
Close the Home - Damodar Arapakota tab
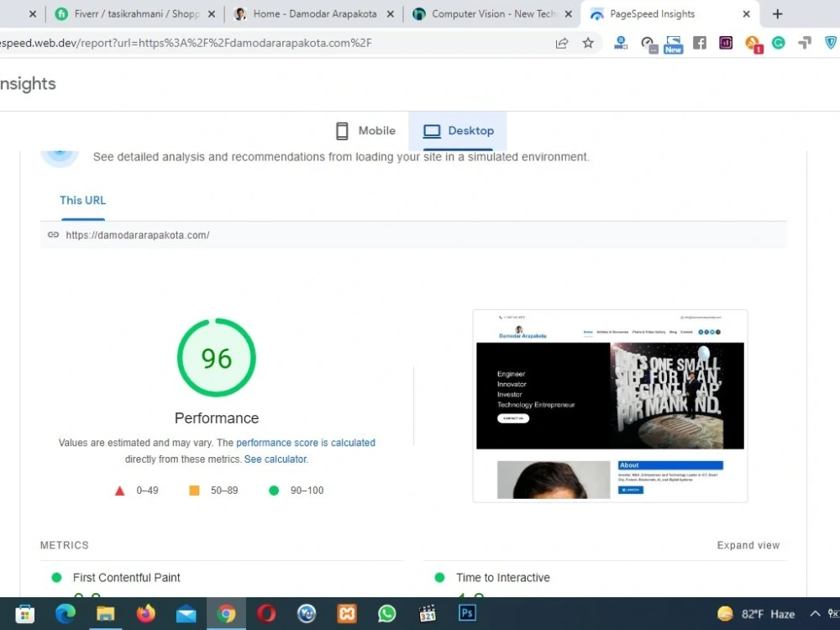(391, 14)
